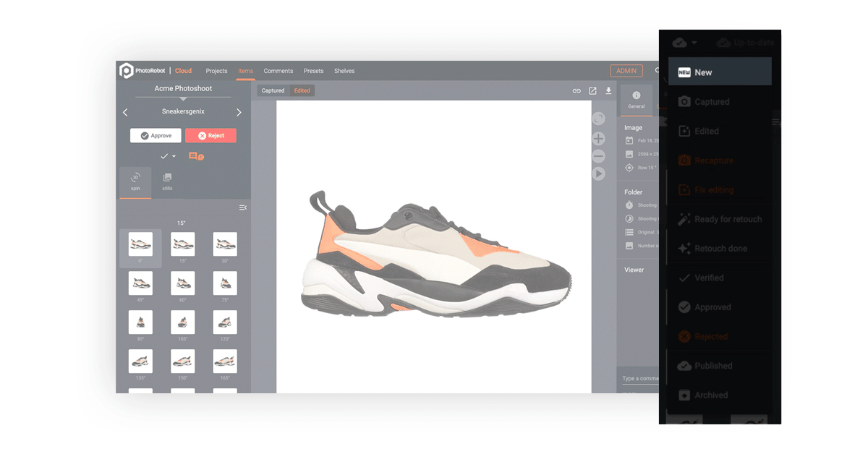Open the cloud sync dropdown at panel top

pyautogui.click(x=683, y=42)
